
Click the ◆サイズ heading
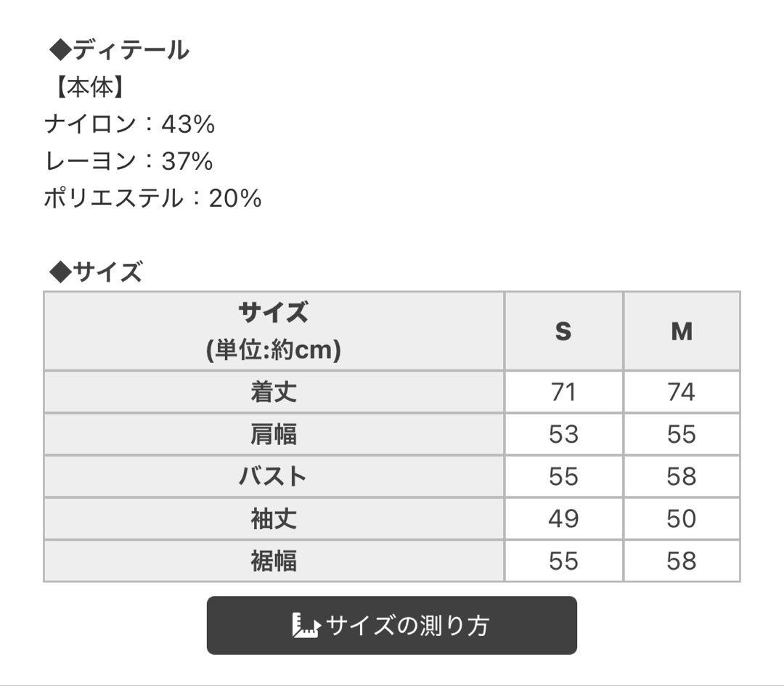click(96, 272)
